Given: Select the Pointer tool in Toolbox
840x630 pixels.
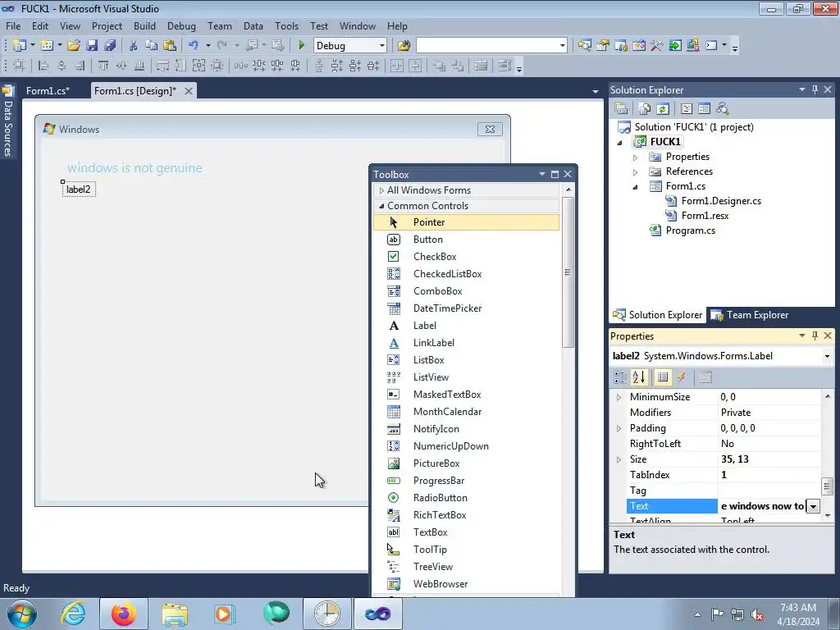Looking at the screenshot, I should [466, 222].
